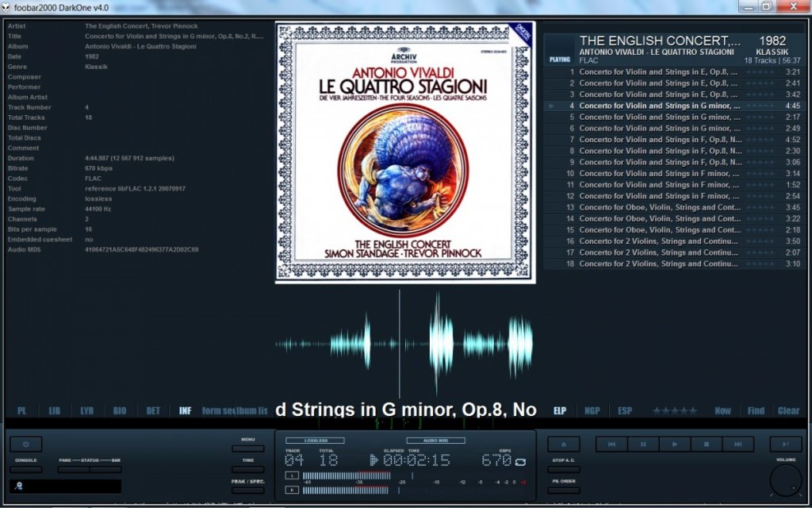
Task: Select track 18 lasting 3:10
Action: click(674, 264)
